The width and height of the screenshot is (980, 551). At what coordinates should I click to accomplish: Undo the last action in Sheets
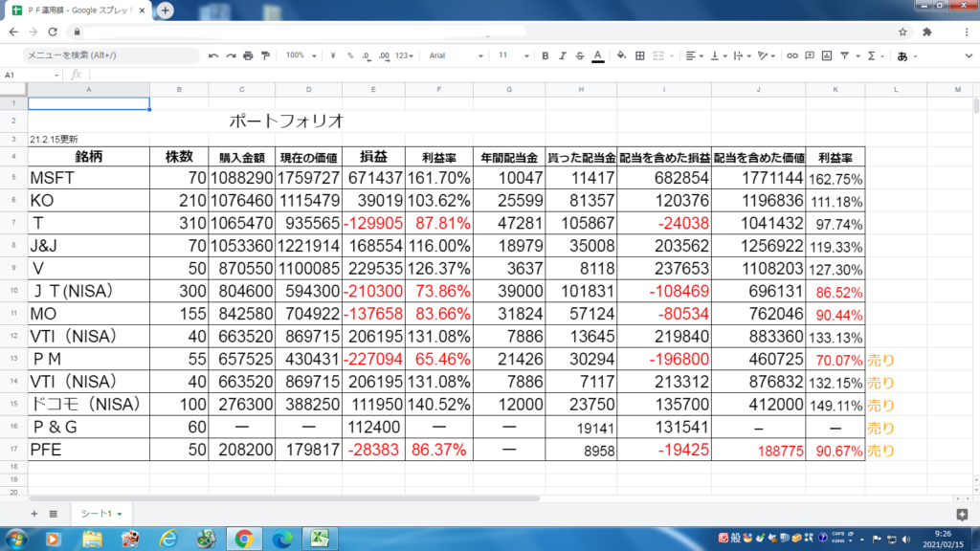213,55
